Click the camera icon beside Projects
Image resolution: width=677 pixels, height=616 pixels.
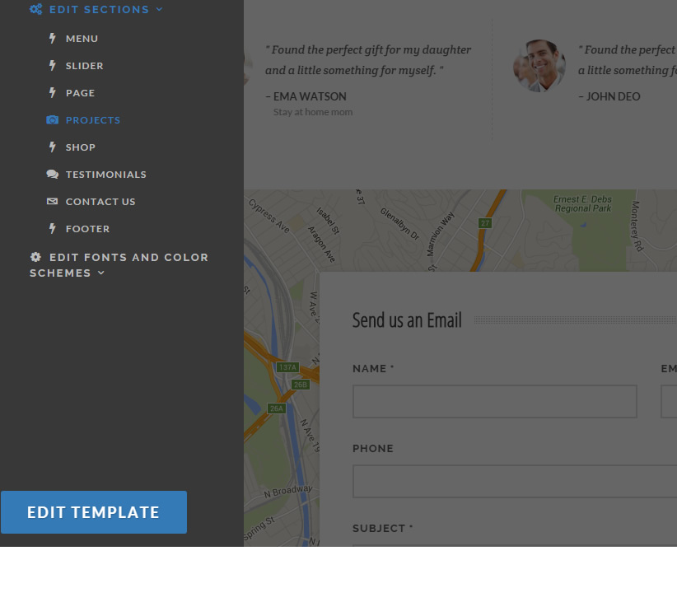(x=51, y=119)
